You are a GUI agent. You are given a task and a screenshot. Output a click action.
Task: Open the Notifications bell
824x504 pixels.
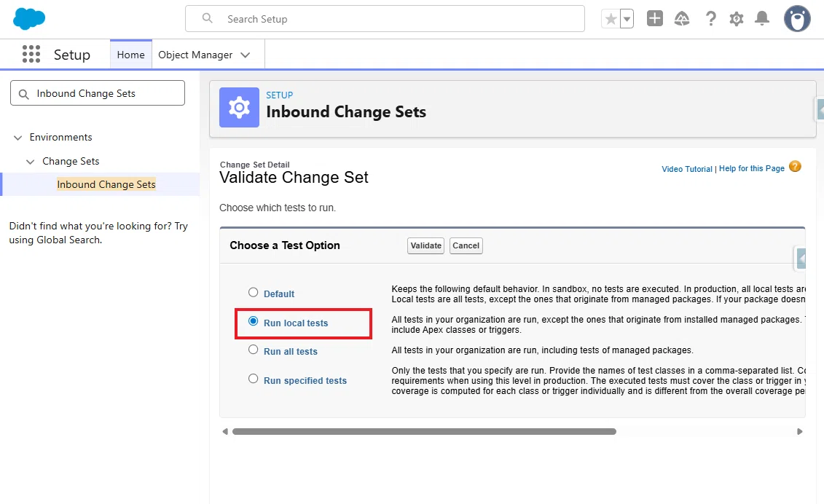coord(761,19)
